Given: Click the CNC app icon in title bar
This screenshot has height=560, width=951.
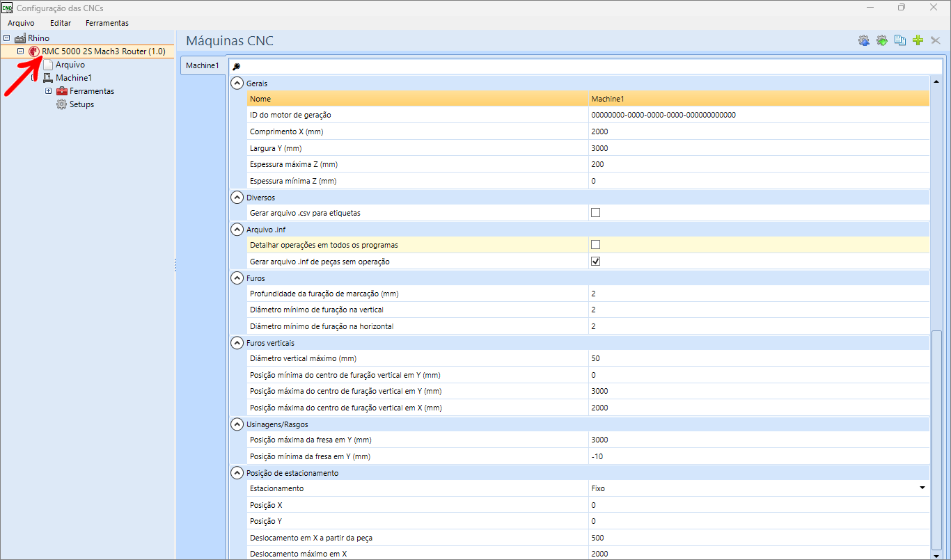Looking at the screenshot, I should point(7,8).
